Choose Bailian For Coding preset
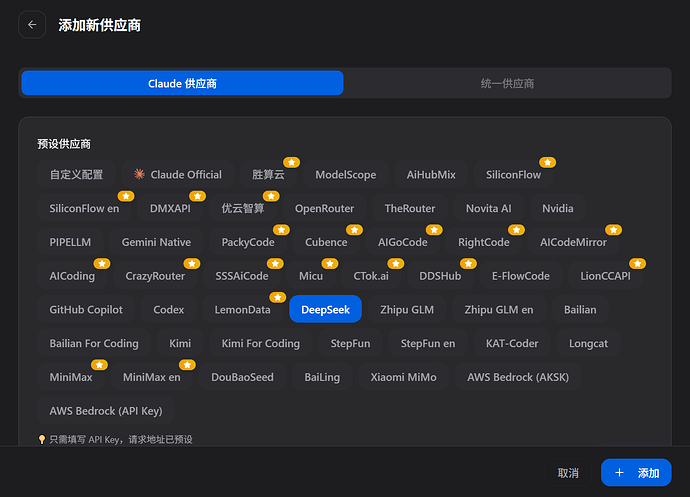The height and width of the screenshot is (497, 690). 94,343
